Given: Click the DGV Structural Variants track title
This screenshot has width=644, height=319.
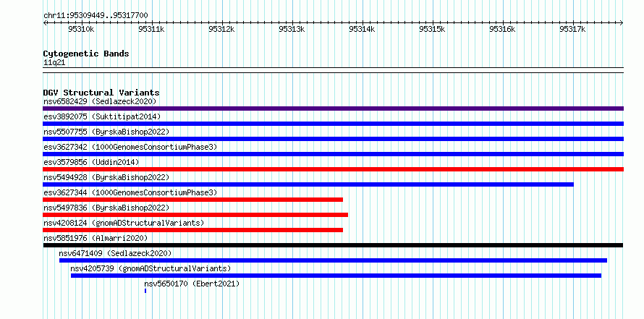Looking at the screenshot, I should 101,93.
